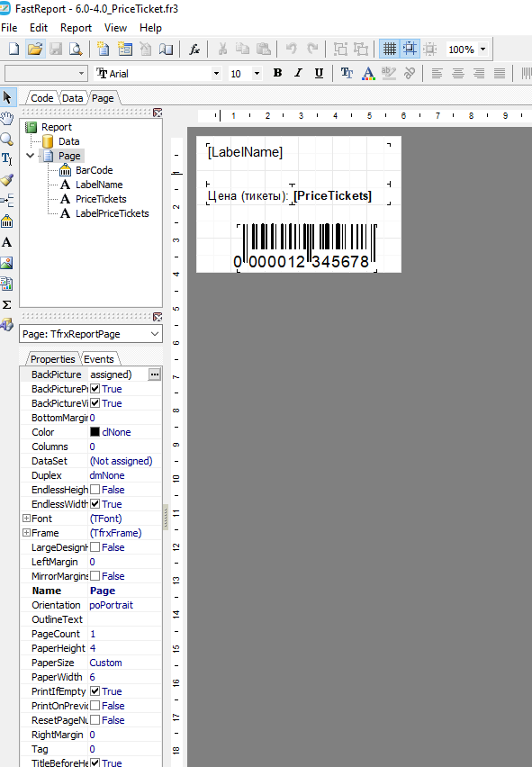Center text alignment

point(457,74)
